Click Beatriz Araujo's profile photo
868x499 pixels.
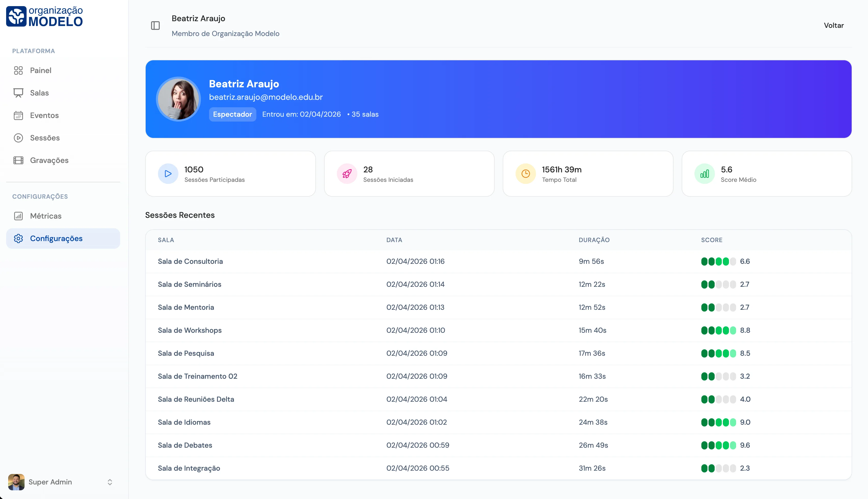[178, 99]
